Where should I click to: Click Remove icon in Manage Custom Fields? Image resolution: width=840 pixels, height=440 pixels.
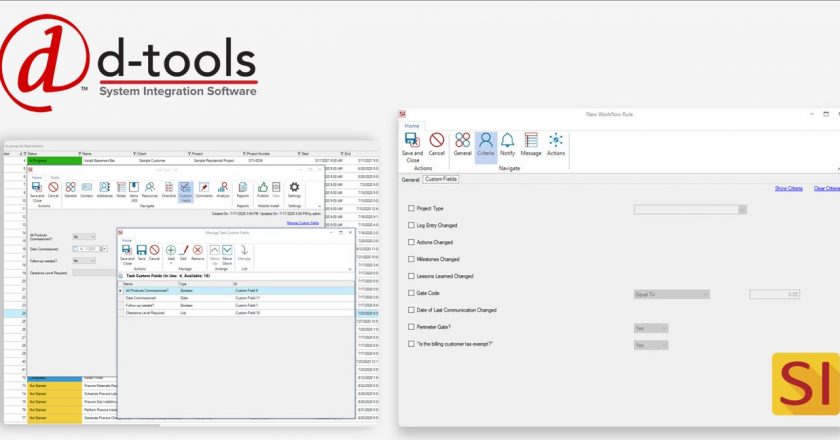198,252
